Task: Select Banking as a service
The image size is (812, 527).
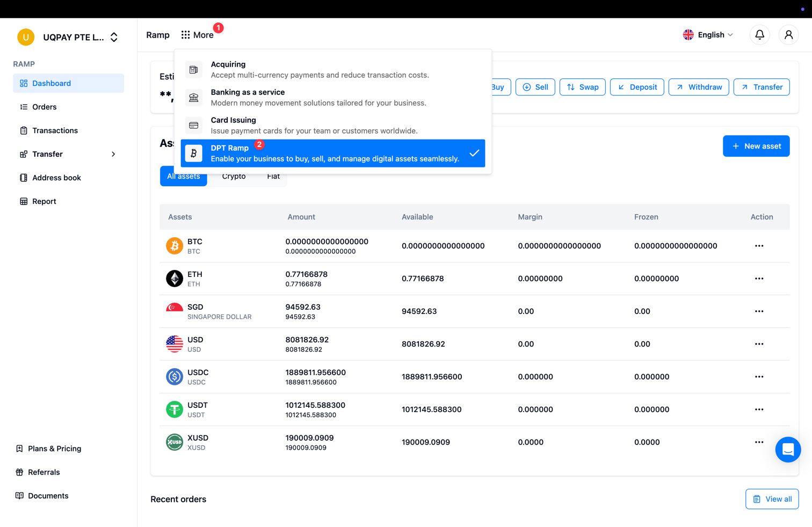Action: (x=333, y=98)
